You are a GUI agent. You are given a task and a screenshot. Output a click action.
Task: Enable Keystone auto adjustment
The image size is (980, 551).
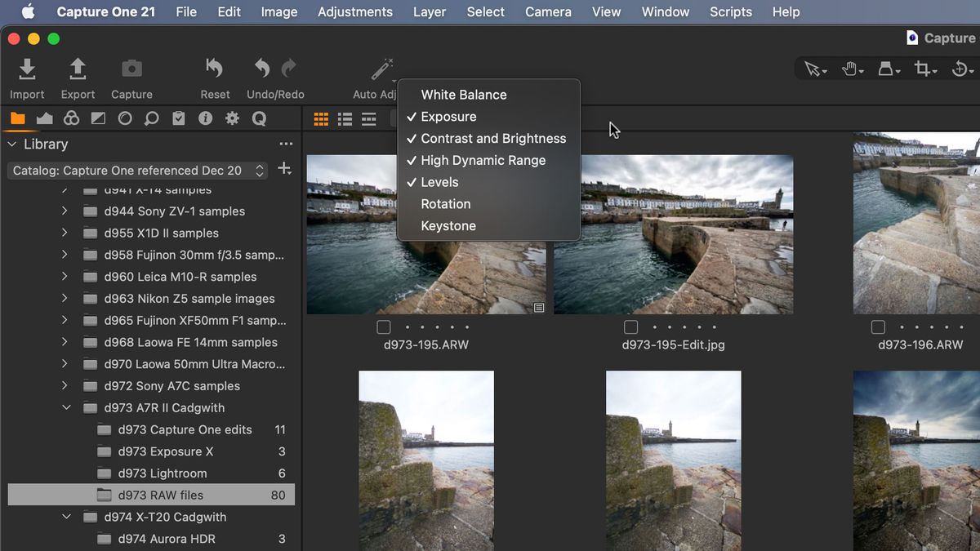click(449, 225)
